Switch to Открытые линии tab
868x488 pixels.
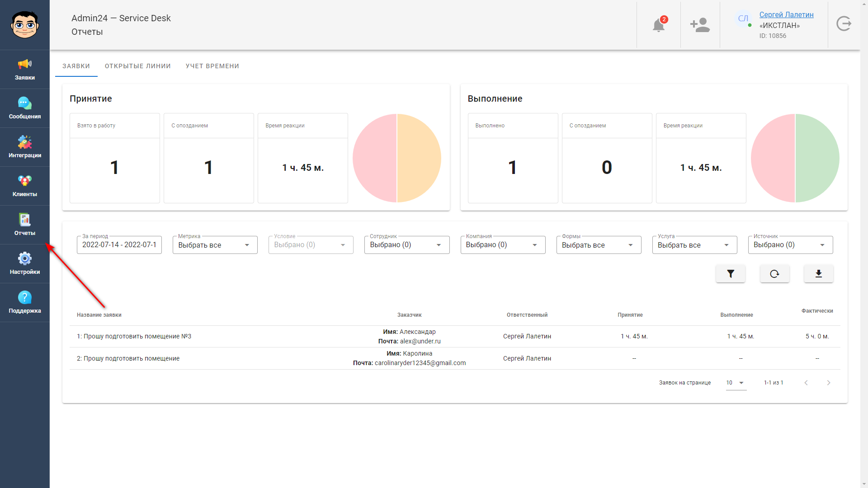pyautogui.click(x=138, y=66)
